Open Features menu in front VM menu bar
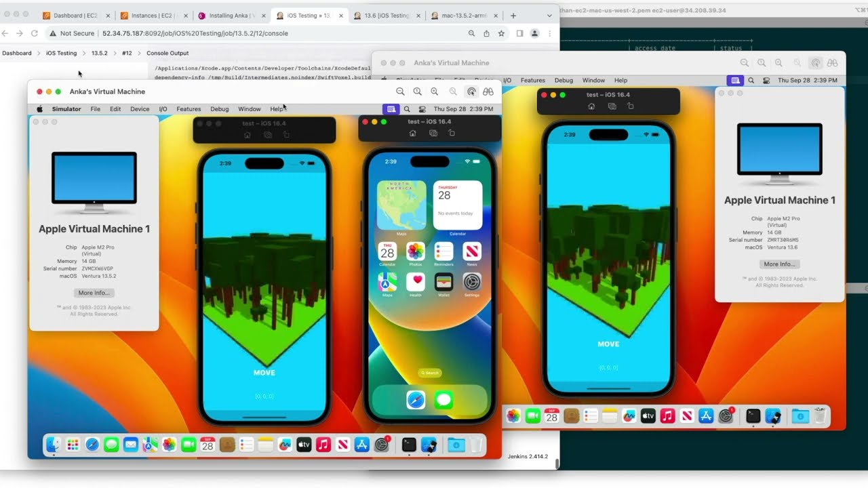The width and height of the screenshot is (868, 488). (189, 109)
